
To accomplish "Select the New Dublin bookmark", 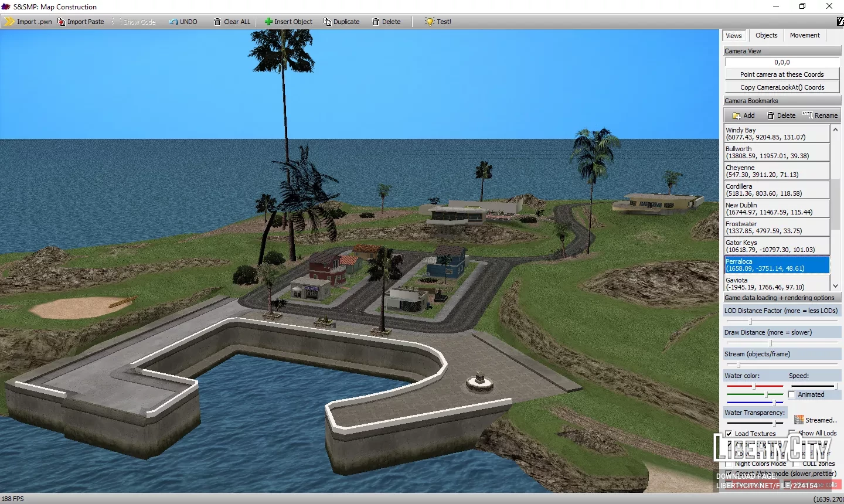I will 777,209.
